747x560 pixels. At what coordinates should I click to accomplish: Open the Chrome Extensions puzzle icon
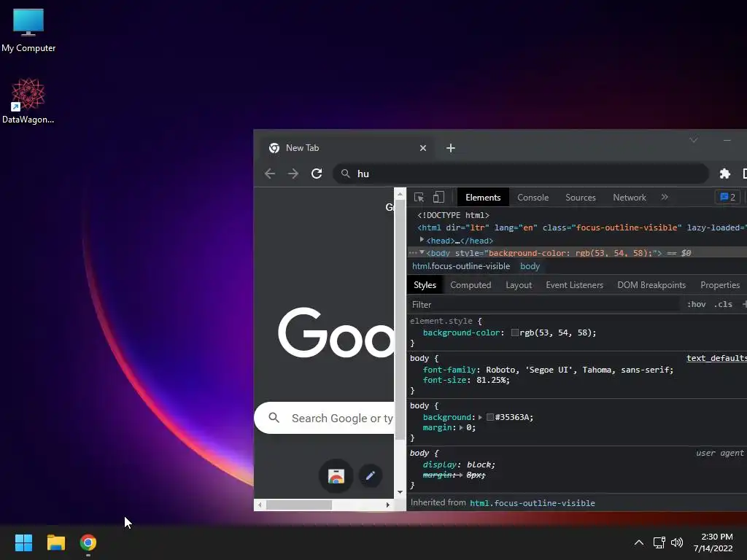(x=724, y=174)
